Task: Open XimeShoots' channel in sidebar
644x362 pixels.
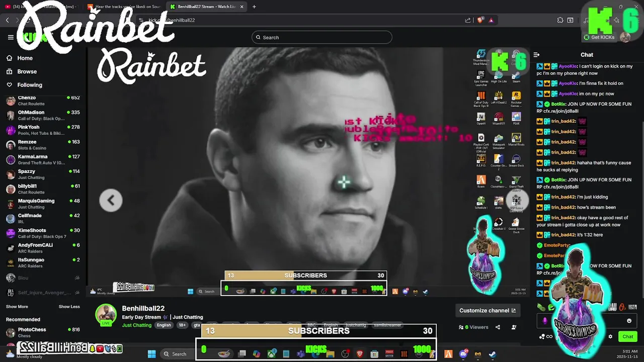Action: (43, 233)
